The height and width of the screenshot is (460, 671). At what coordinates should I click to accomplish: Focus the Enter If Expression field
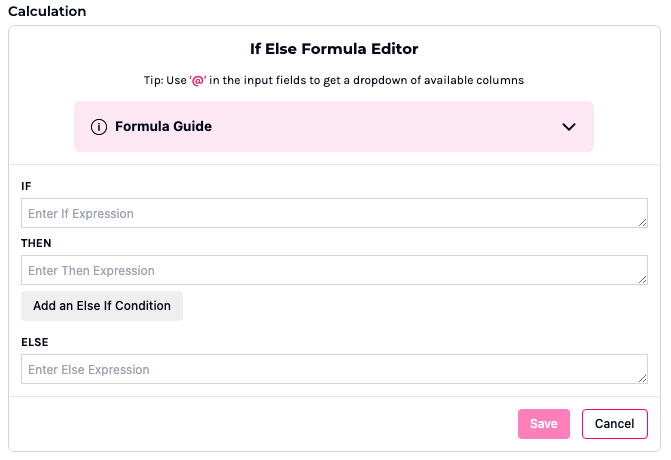(333, 213)
